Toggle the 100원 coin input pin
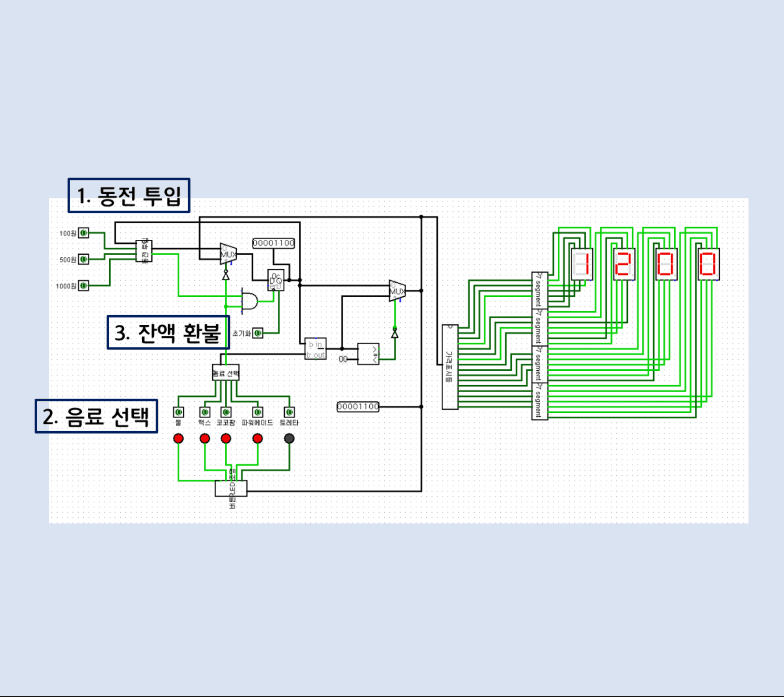 [84, 233]
